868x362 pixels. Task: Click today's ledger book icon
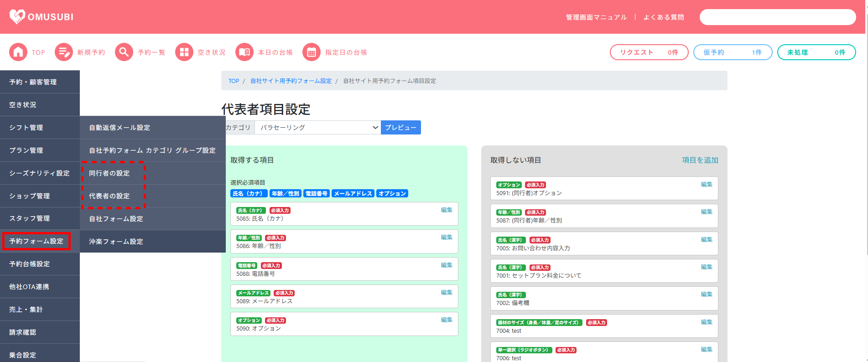pos(244,52)
